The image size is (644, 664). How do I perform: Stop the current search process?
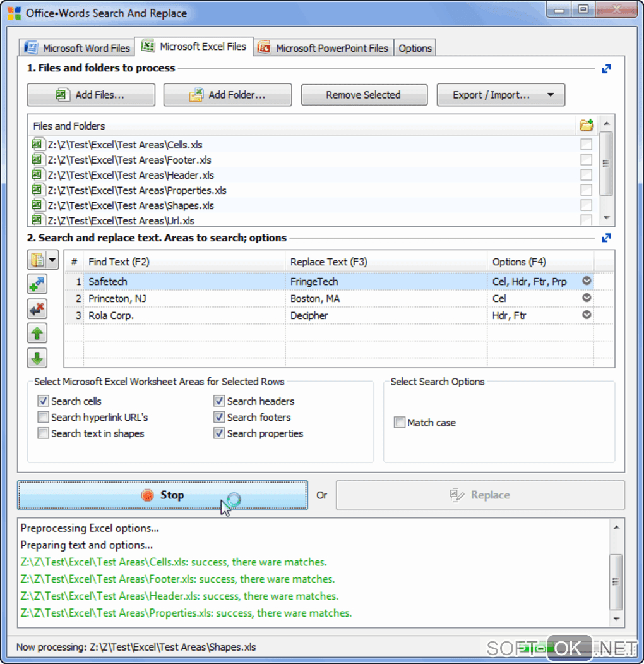[162, 495]
